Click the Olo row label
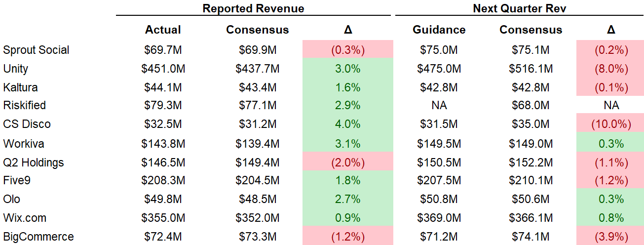Viewport: 644px width, 245px height. click(x=11, y=199)
